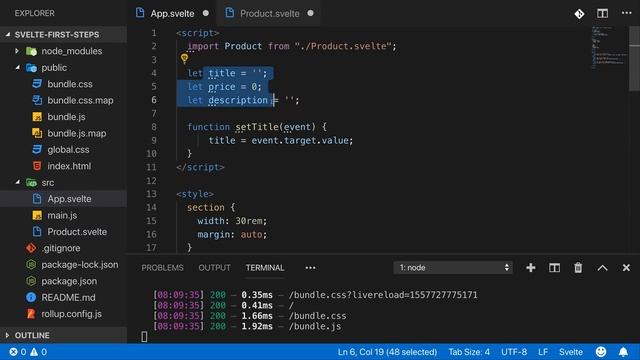Collapse the public folder arrow
The height and width of the screenshot is (360, 640).
(x=17, y=67)
